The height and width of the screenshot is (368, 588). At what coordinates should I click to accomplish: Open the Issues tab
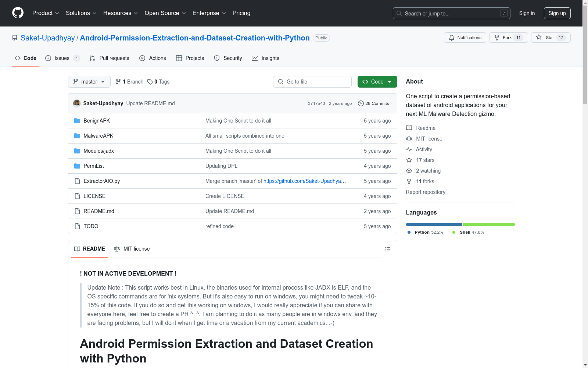(62, 58)
